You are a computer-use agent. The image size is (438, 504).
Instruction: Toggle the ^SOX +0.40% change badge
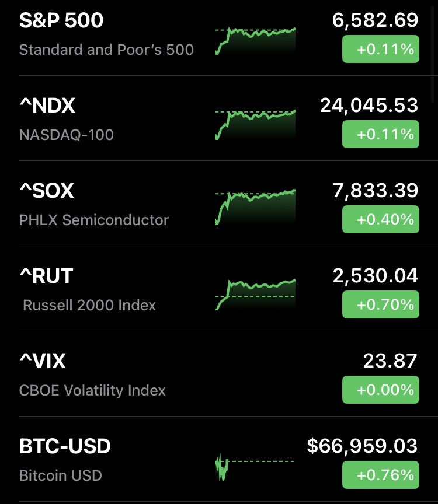click(x=380, y=219)
